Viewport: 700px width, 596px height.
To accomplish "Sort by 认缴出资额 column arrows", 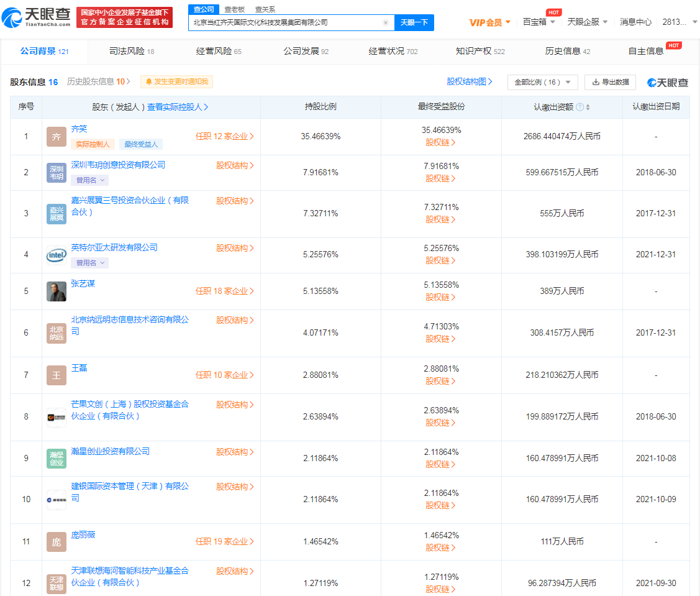I will coord(588,107).
